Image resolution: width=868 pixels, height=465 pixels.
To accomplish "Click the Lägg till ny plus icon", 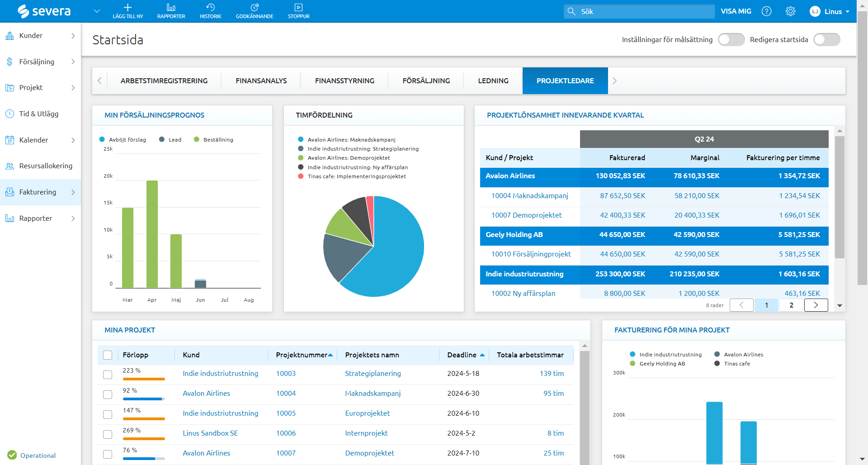I will [127, 8].
